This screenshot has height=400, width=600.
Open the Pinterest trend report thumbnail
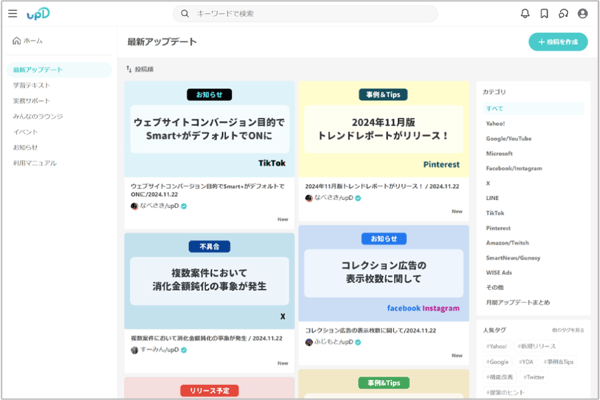(x=384, y=129)
